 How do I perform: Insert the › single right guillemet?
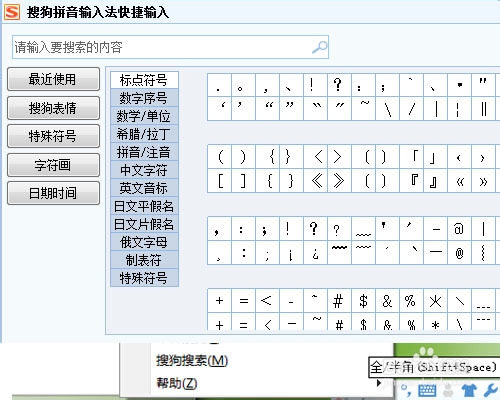coord(483,156)
